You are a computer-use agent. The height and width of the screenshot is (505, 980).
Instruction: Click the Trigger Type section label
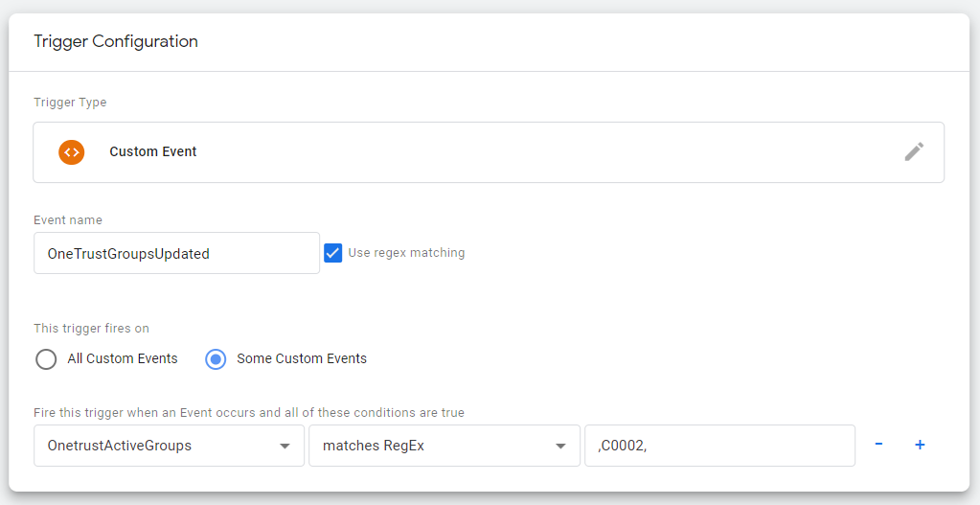click(70, 103)
